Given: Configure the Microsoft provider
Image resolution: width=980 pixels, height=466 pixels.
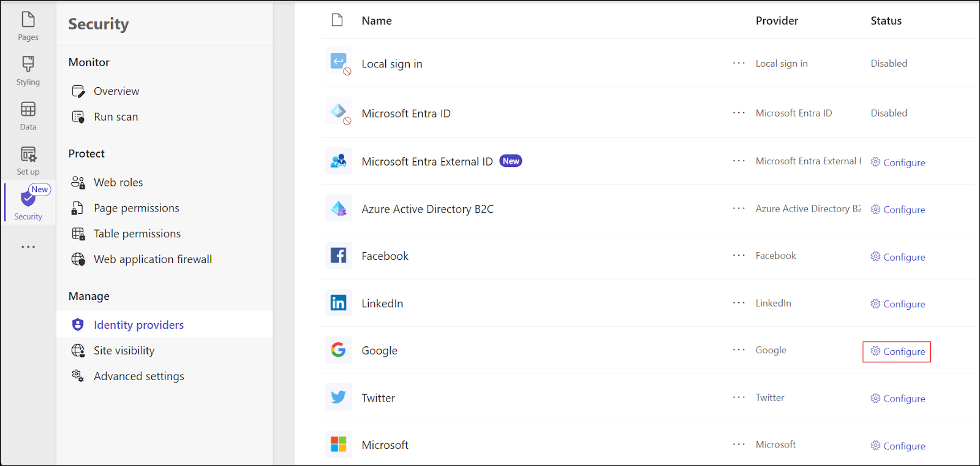Looking at the screenshot, I should (898, 446).
